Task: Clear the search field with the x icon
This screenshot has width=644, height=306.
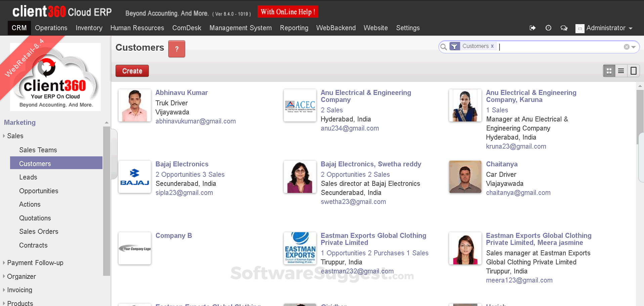Action: (627, 47)
